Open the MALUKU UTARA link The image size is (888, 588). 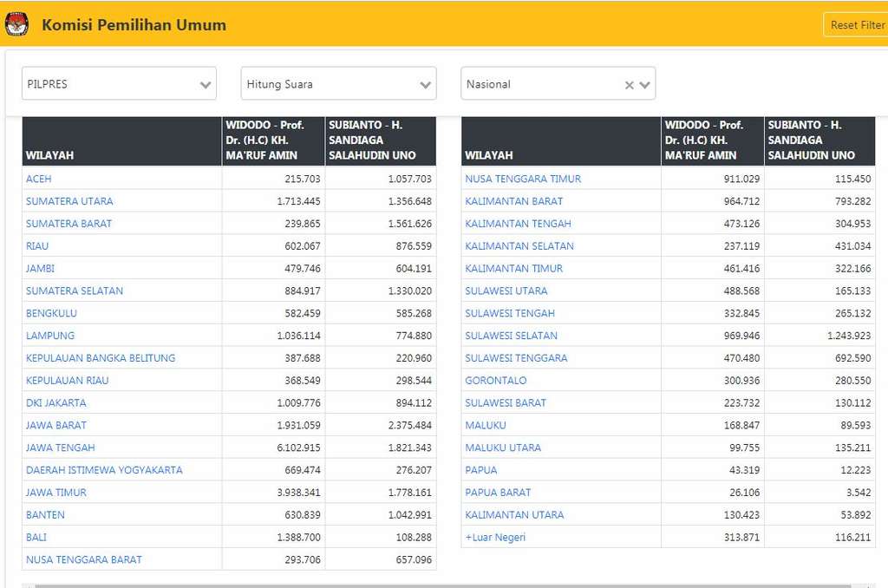(503, 448)
